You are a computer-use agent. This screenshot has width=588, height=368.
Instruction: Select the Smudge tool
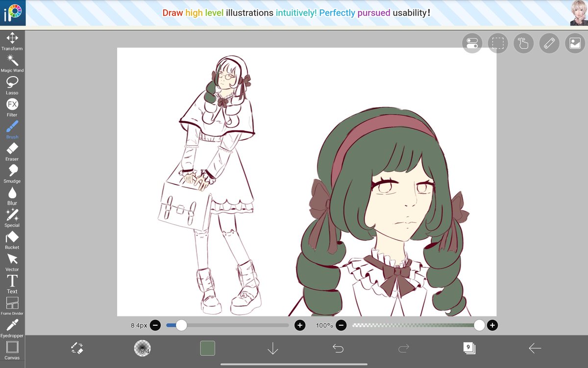coord(12,174)
